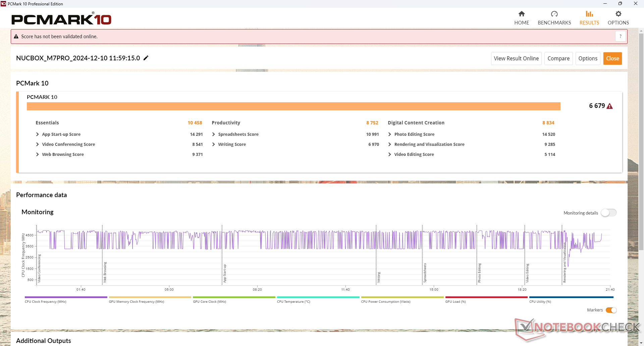
Task: Switch to BENCHMARKS tab label
Action: [x=554, y=23]
